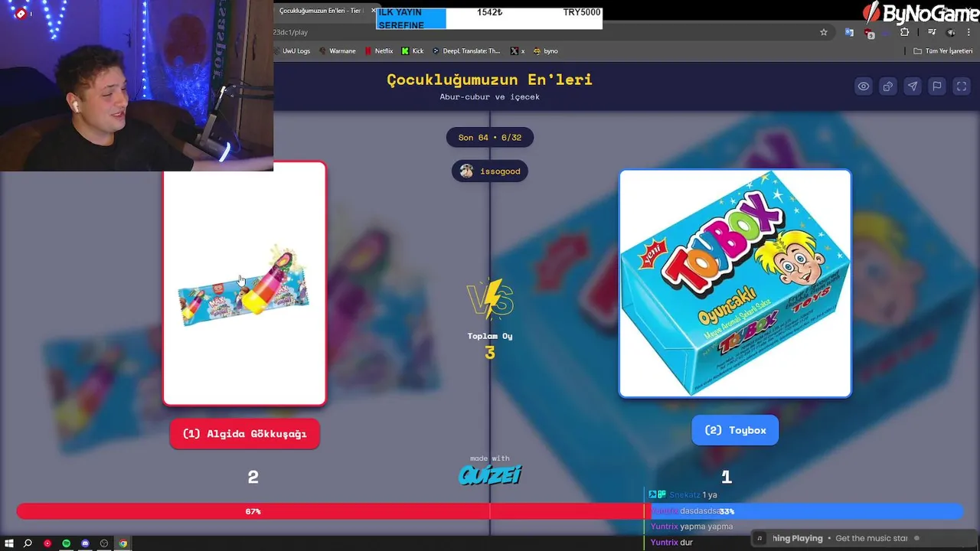Select the Toybox gum image card
Viewport: 980px width, 551px height.
tap(735, 283)
